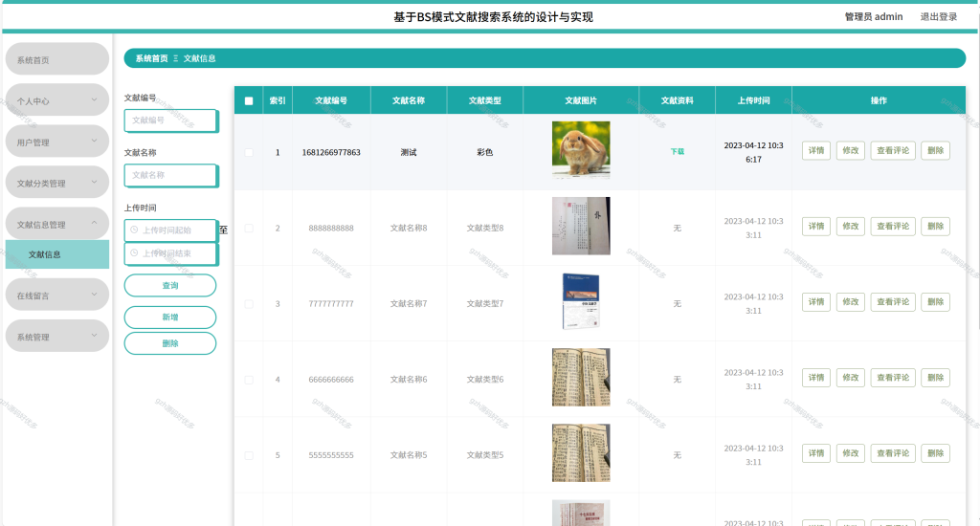980x526 pixels.
Task: Focus the 文献编号 input field
Action: pyautogui.click(x=171, y=121)
